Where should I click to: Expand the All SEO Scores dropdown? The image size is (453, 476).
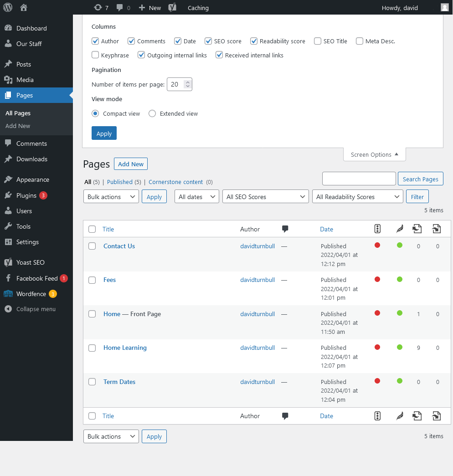[265, 197]
